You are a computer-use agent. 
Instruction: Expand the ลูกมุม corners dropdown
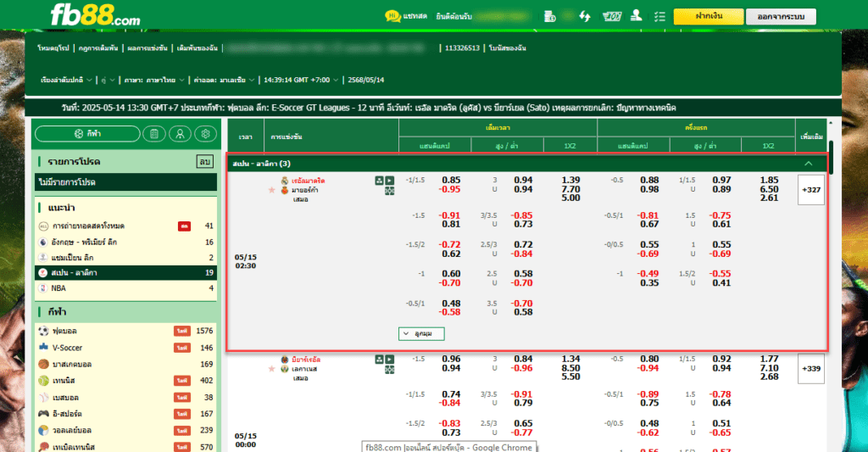pos(421,333)
